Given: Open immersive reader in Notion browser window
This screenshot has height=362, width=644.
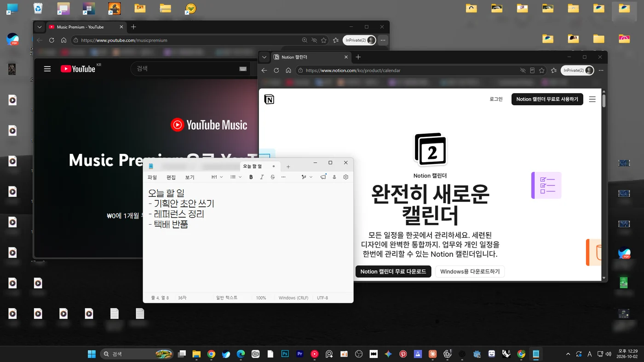Looking at the screenshot, I should click(532, 70).
